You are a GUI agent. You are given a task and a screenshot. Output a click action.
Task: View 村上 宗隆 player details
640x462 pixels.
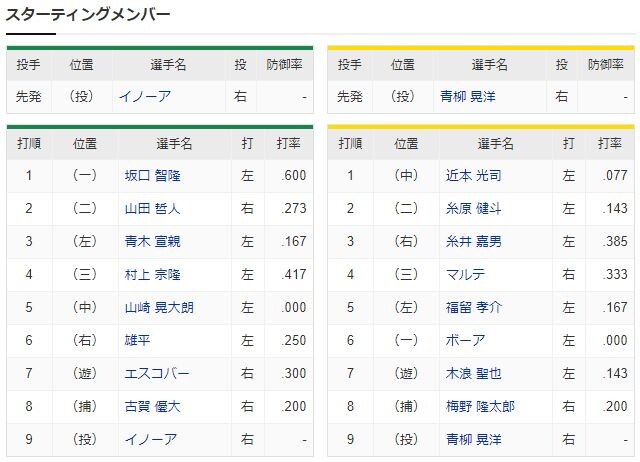(x=153, y=275)
